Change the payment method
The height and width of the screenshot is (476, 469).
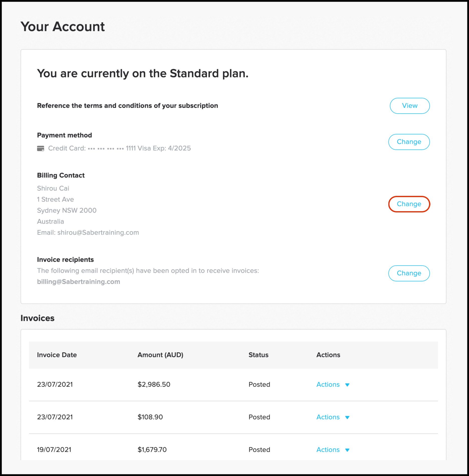(409, 142)
